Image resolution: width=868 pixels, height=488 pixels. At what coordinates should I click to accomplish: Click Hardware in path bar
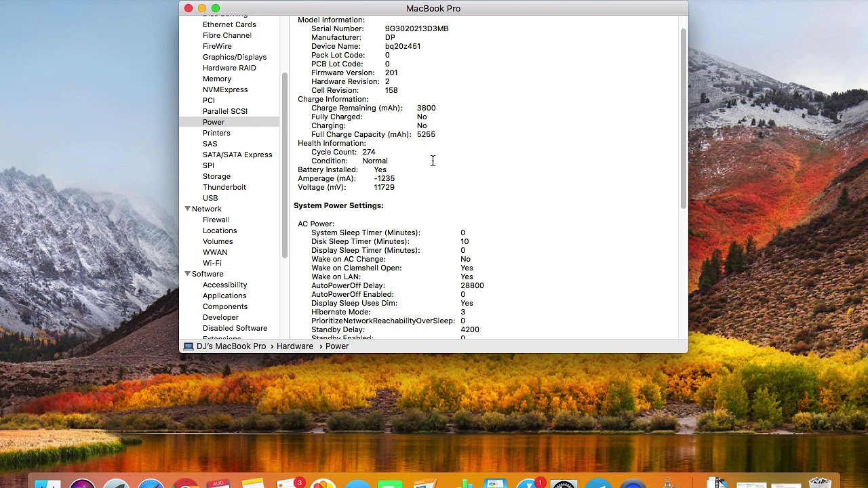pos(295,346)
